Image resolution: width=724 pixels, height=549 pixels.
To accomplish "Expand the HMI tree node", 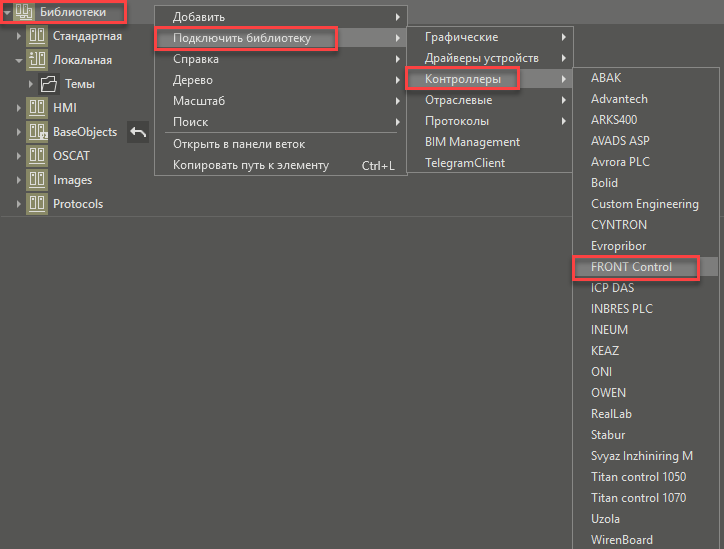I will [x=18, y=108].
